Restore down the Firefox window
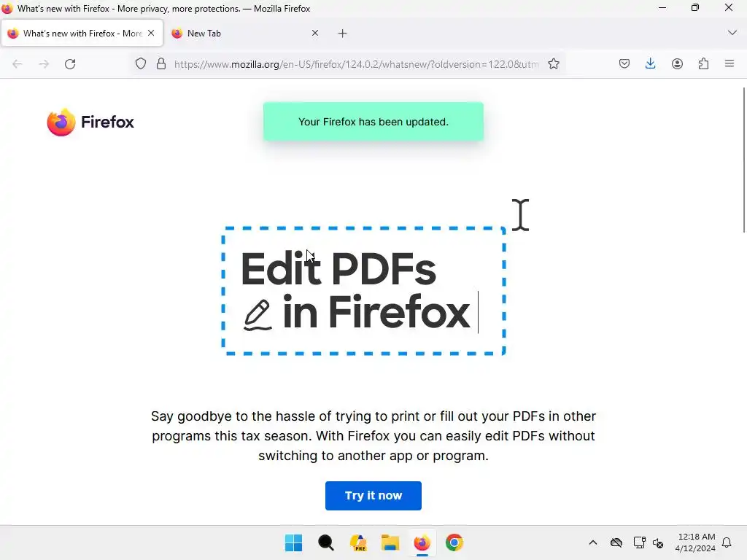 [x=695, y=8]
